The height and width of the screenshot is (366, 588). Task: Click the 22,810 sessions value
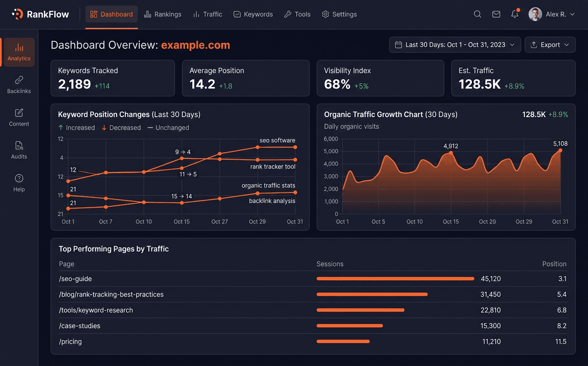pyautogui.click(x=491, y=310)
